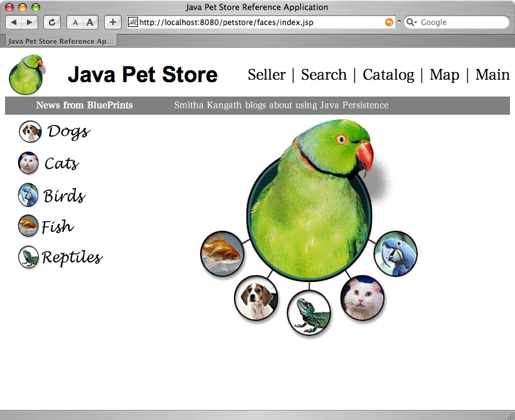515x420 pixels.
Task: Select the Birds blue macaw sidebar icon
Action: point(28,195)
